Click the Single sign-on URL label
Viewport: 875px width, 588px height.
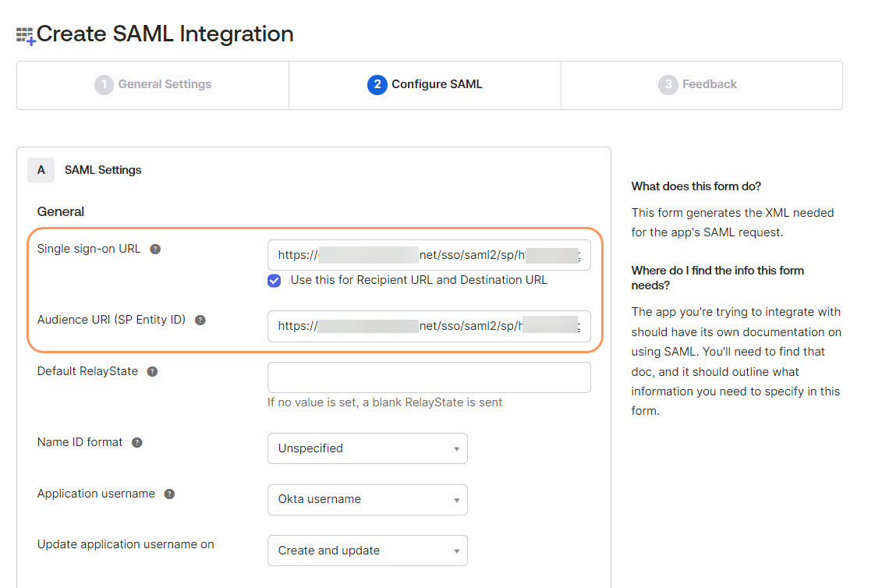pyautogui.click(x=89, y=249)
